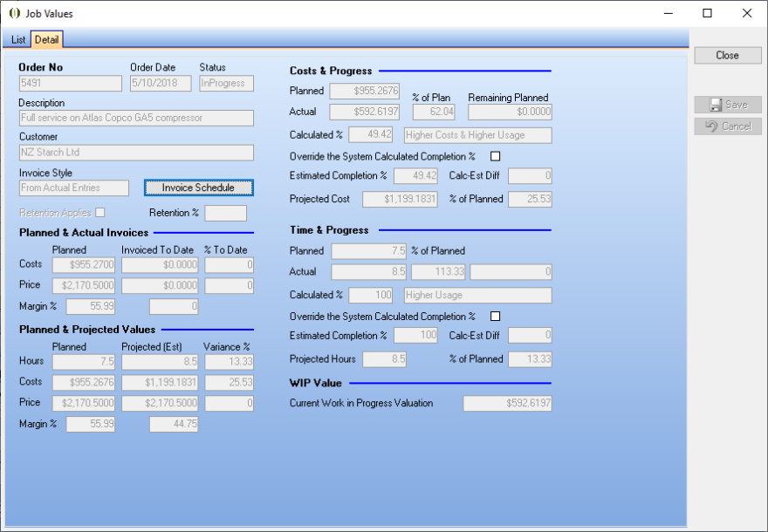Click the Description field
The width and height of the screenshot is (768, 532).
136,118
